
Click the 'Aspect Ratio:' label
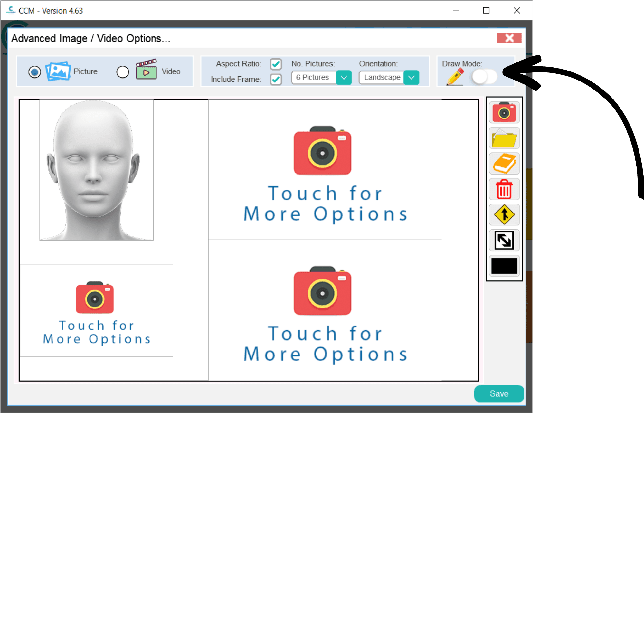point(239,64)
